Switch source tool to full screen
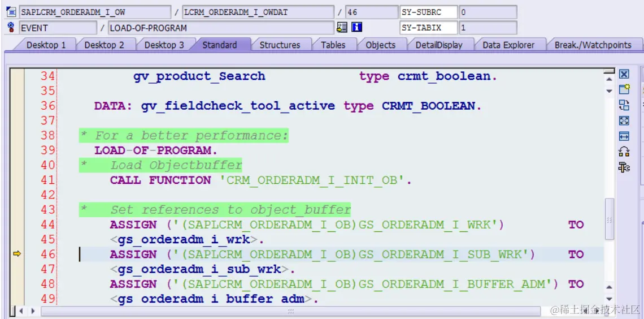Image resolution: width=644 pixels, height=319 pixels. [624, 120]
